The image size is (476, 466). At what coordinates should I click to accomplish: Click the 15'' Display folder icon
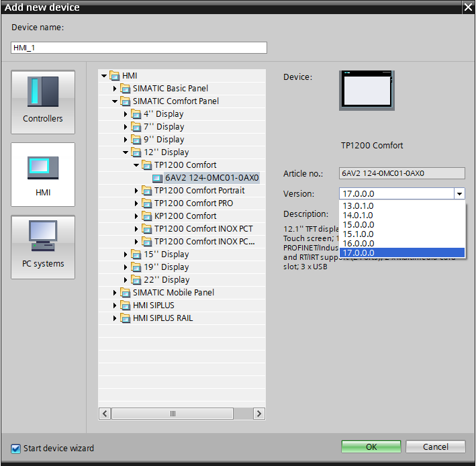pos(136,254)
